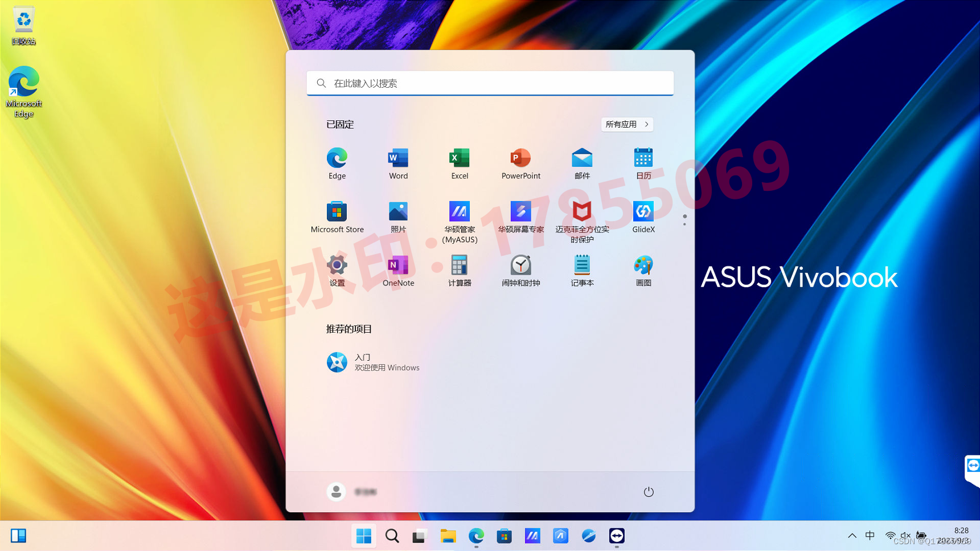Launch Microsoft Store from pinned apps
This screenshot has height=551, width=980.
[x=337, y=217]
